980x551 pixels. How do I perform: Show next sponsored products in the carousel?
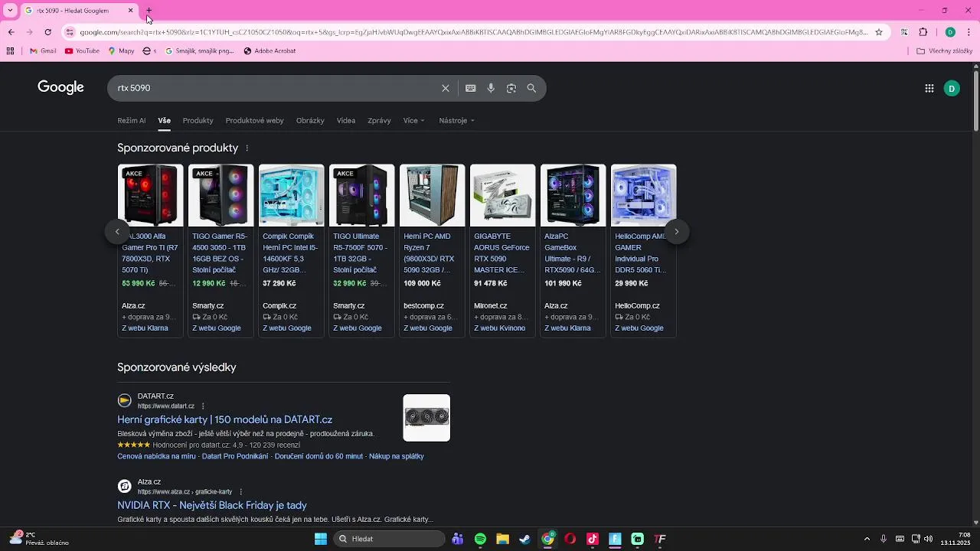[x=676, y=232]
